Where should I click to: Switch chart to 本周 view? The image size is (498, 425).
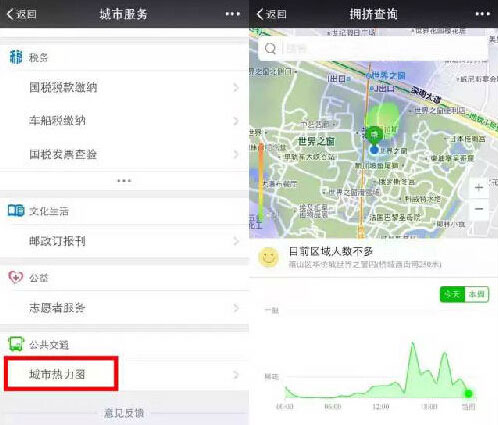[x=477, y=294]
